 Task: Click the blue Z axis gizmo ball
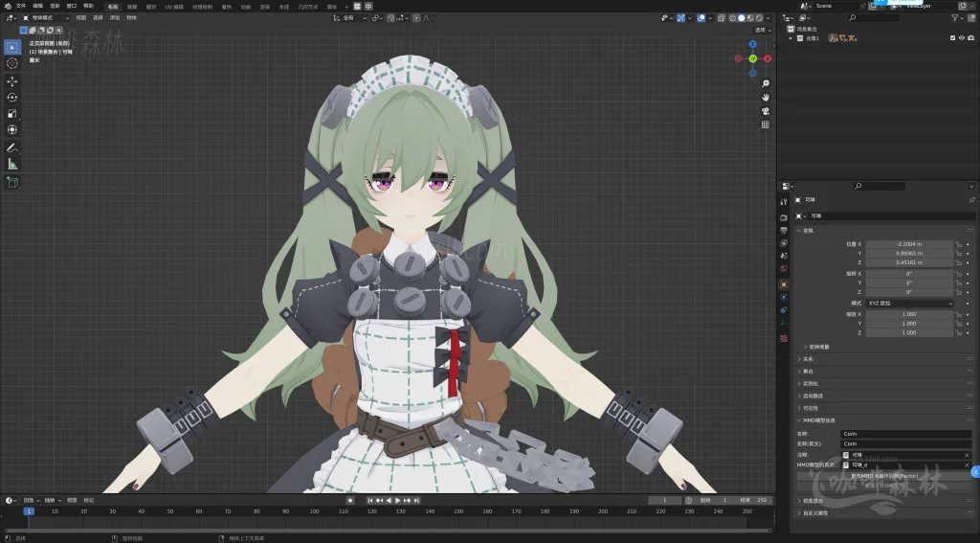pyautogui.click(x=752, y=44)
